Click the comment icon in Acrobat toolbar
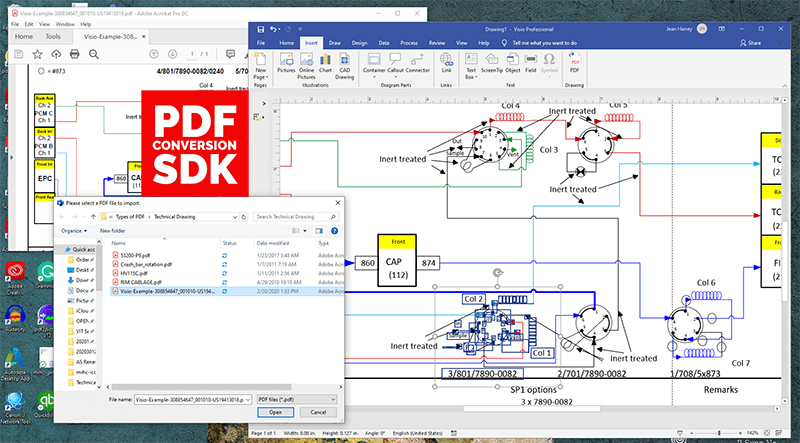This screenshot has height=443, width=800. coord(230,54)
